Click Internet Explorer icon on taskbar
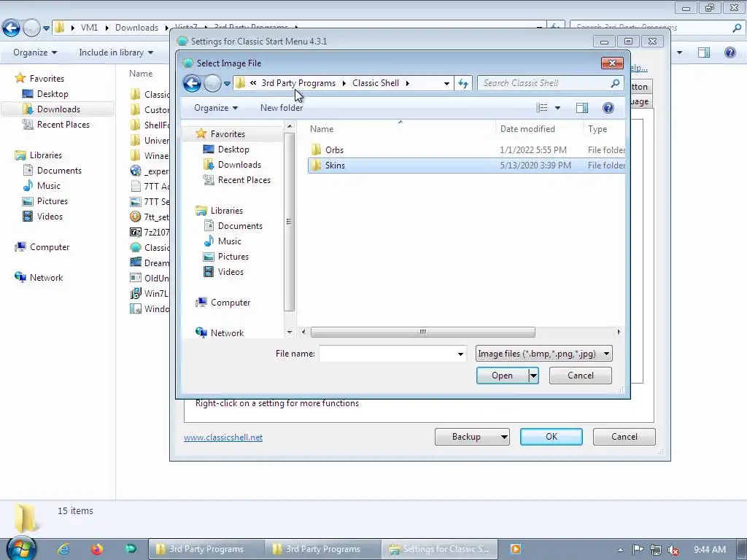The height and width of the screenshot is (560, 747). [63, 549]
